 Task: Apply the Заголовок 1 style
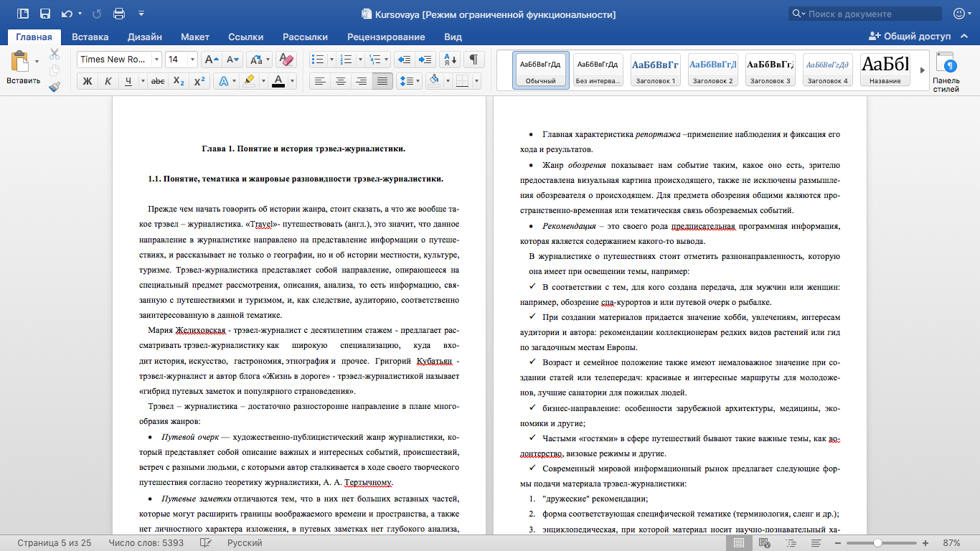[656, 70]
